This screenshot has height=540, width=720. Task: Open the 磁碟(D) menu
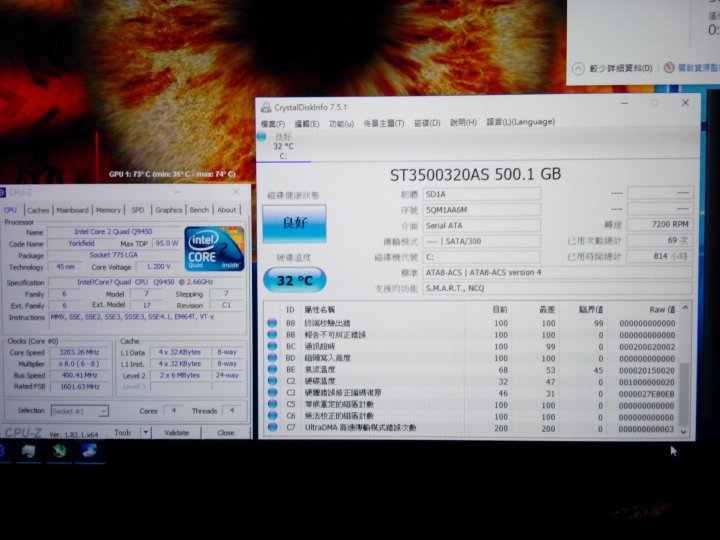[x=427, y=123]
